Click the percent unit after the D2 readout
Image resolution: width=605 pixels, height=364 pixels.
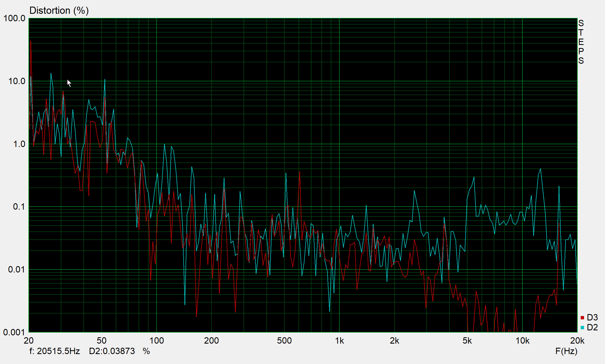(x=146, y=351)
